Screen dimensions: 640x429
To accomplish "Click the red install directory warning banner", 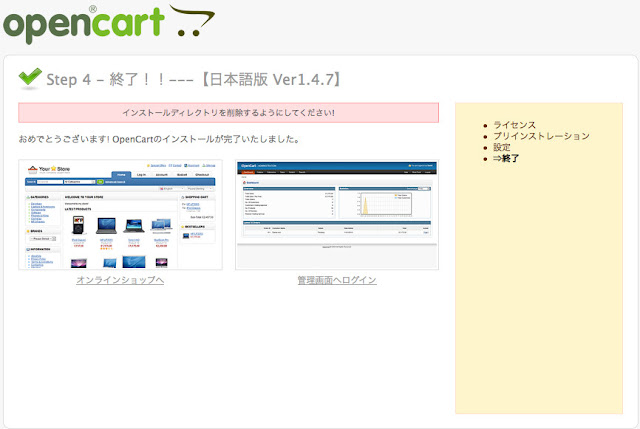I will [x=229, y=113].
